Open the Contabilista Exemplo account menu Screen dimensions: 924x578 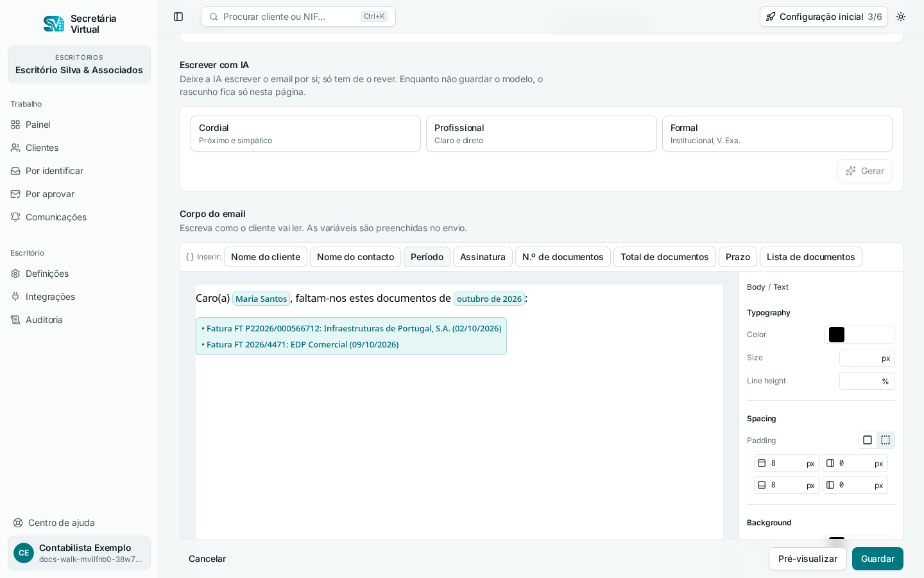tap(80, 553)
